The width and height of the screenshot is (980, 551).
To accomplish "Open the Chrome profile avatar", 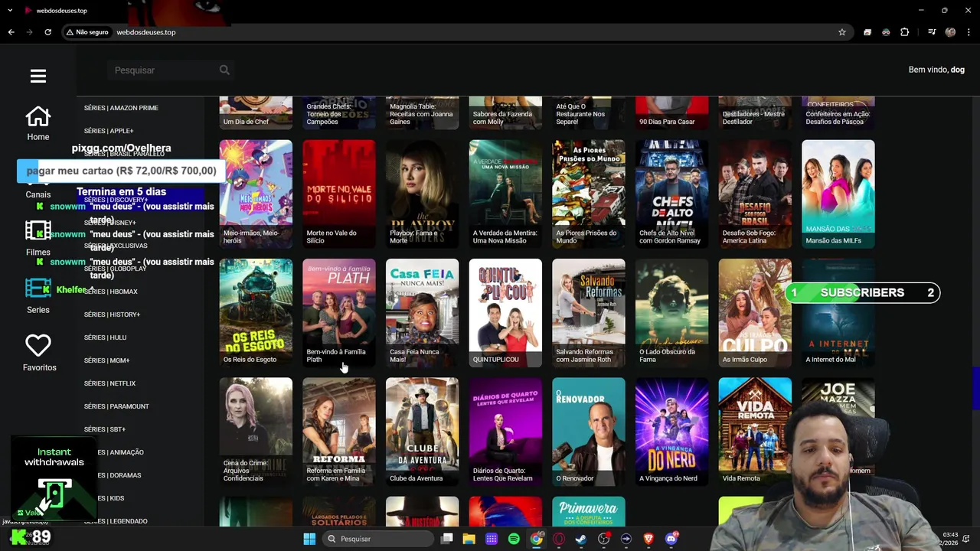I will point(950,32).
